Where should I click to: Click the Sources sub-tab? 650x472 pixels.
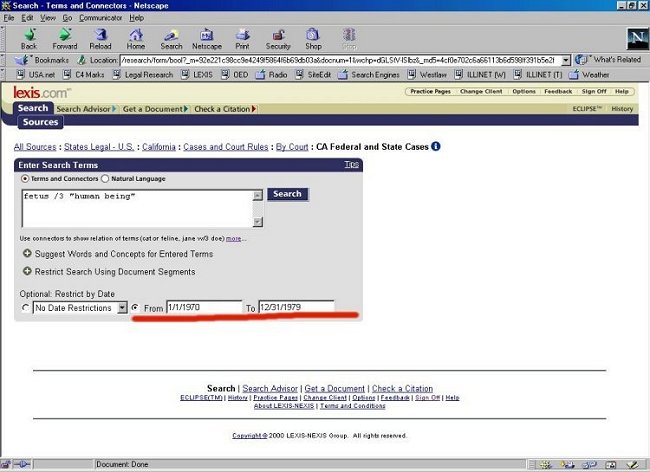[x=40, y=122]
